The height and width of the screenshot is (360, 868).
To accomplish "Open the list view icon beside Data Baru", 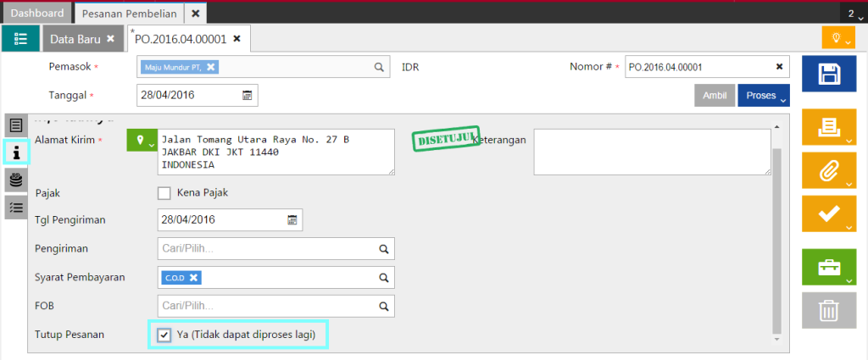I will pos(20,39).
